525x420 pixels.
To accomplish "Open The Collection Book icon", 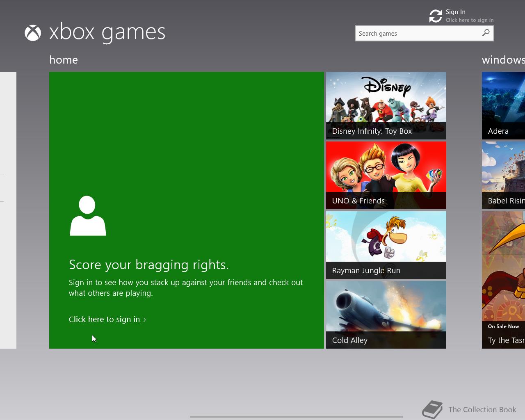I will (x=433, y=409).
